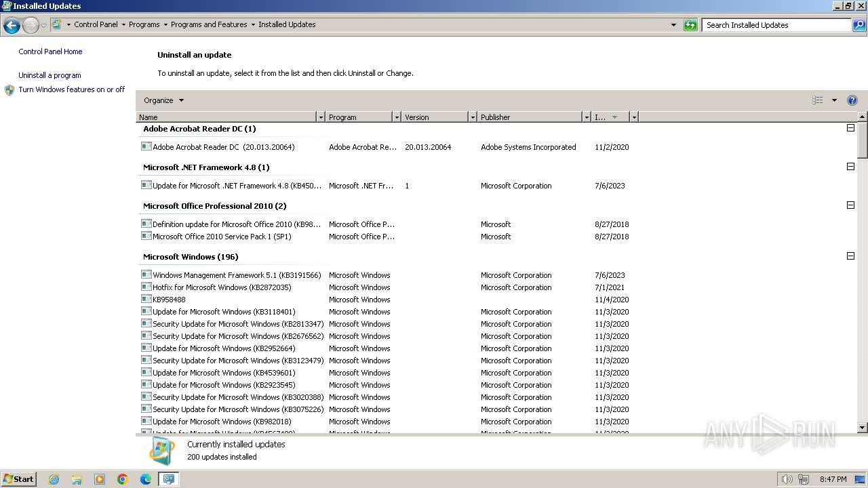Open the Organize menu

click(x=163, y=100)
